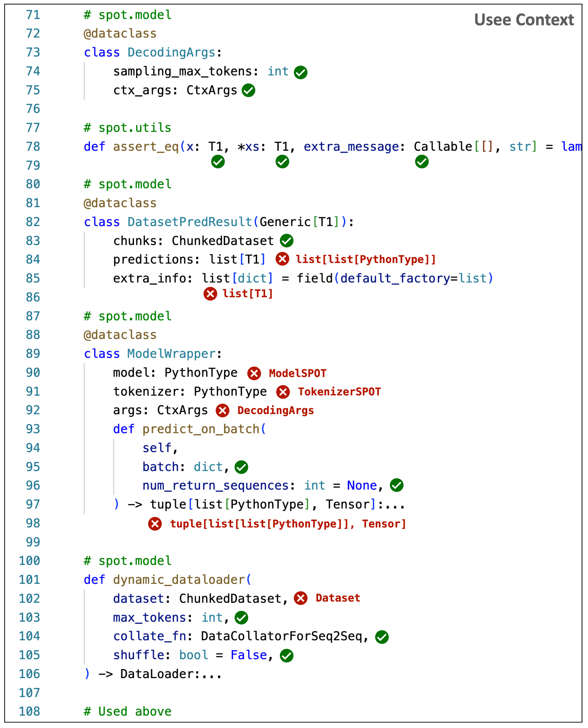Click 'False' default on line 105
Image resolution: width=588 pixels, height=728 pixels.
tap(248, 655)
